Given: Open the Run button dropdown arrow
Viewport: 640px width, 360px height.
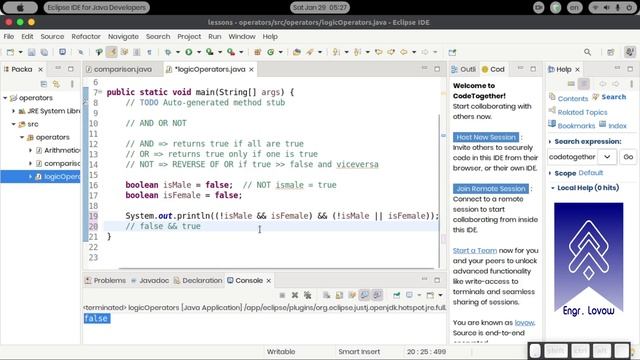Looking at the screenshot, I should (199, 52).
